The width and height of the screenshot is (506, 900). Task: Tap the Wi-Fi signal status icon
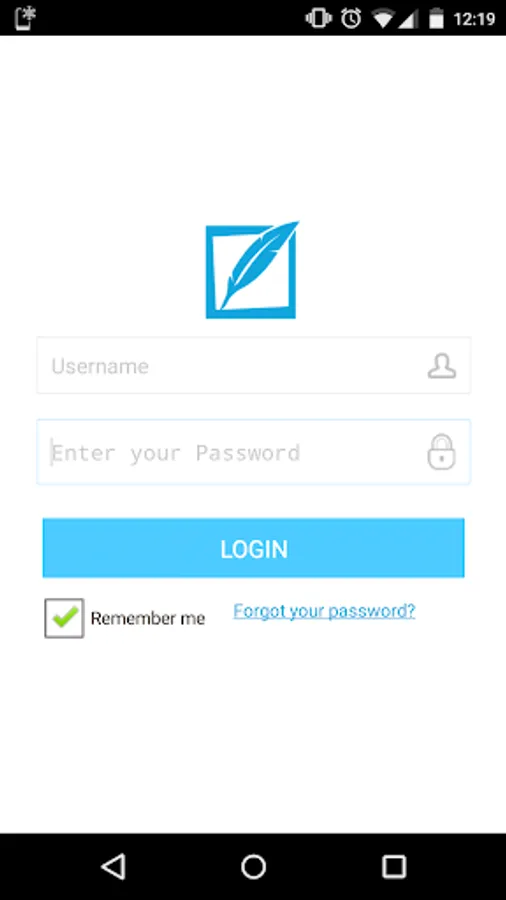(x=383, y=19)
